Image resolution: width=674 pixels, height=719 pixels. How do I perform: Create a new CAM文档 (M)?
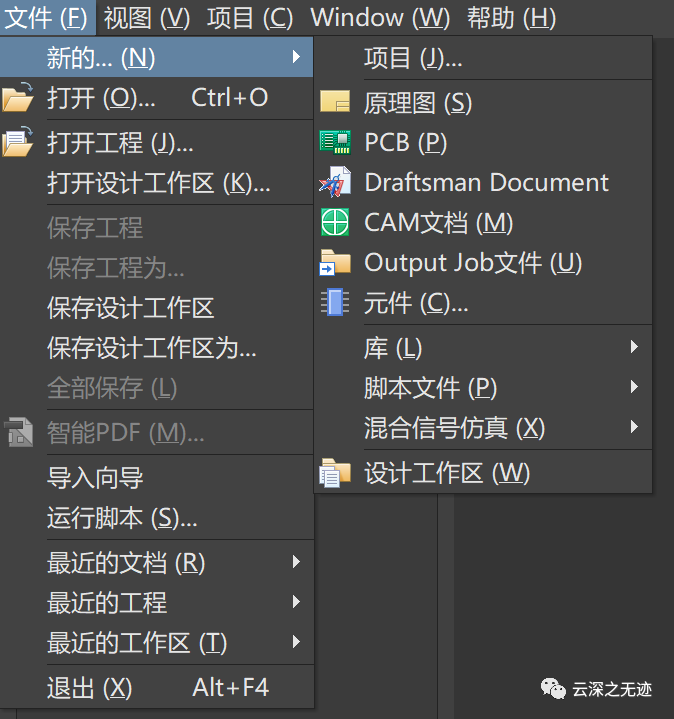click(483, 222)
